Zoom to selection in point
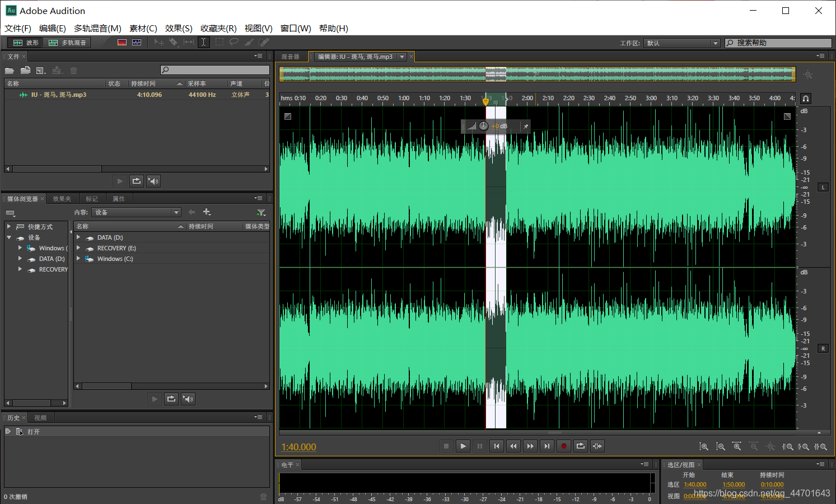836x504 pixels. 787,446
